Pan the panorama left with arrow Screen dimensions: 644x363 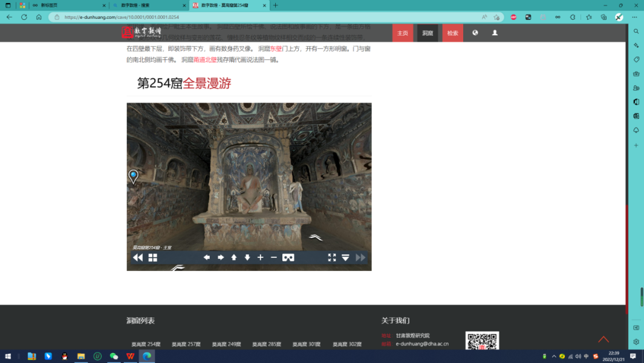(207, 258)
